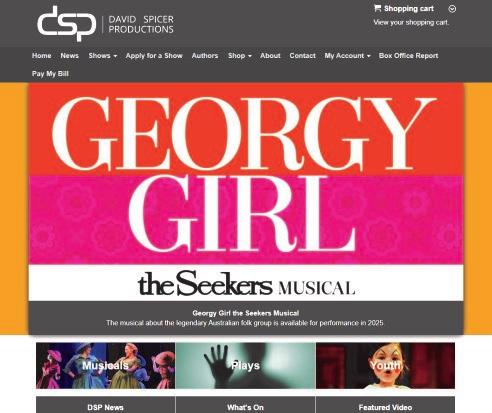Viewport: 492px width, 413px height.
Task: Click the DSP David Spicer Productions logo
Action: [x=105, y=24]
